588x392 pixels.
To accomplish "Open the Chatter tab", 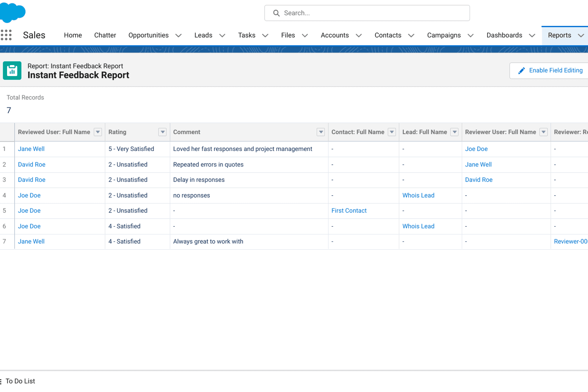I will pos(105,35).
